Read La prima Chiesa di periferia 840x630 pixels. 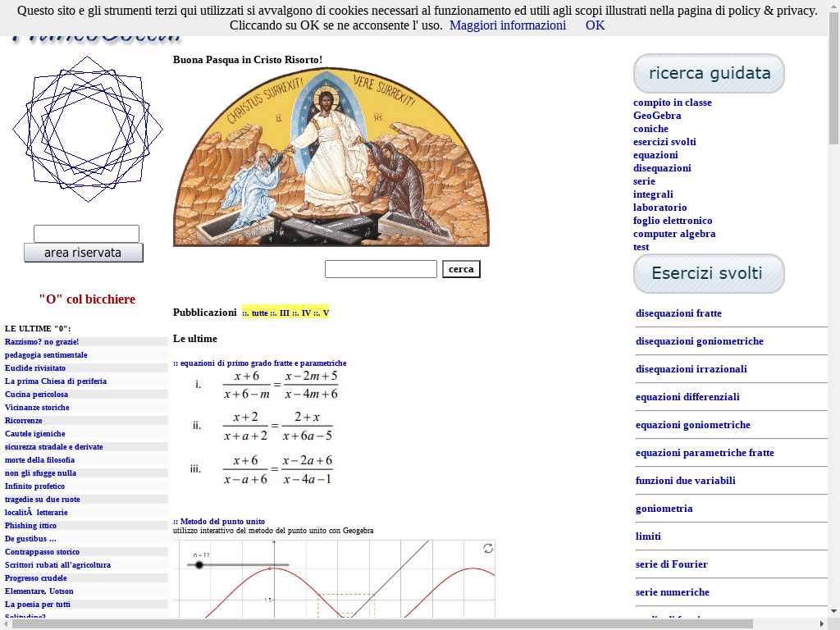click(x=56, y=381)
